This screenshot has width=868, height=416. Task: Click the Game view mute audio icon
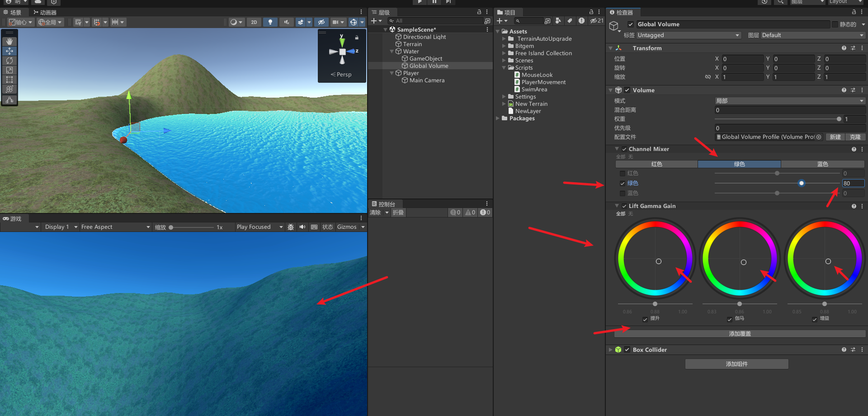point(302,227)
